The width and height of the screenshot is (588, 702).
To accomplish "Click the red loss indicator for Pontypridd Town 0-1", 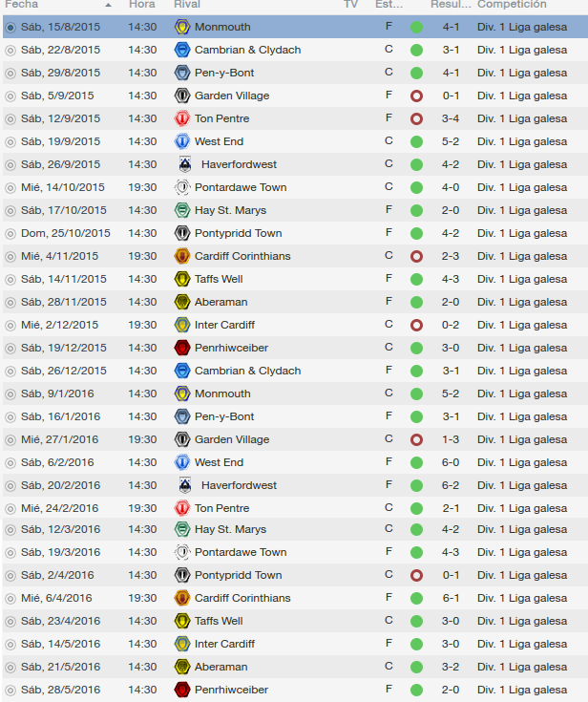I will (416, 575).
